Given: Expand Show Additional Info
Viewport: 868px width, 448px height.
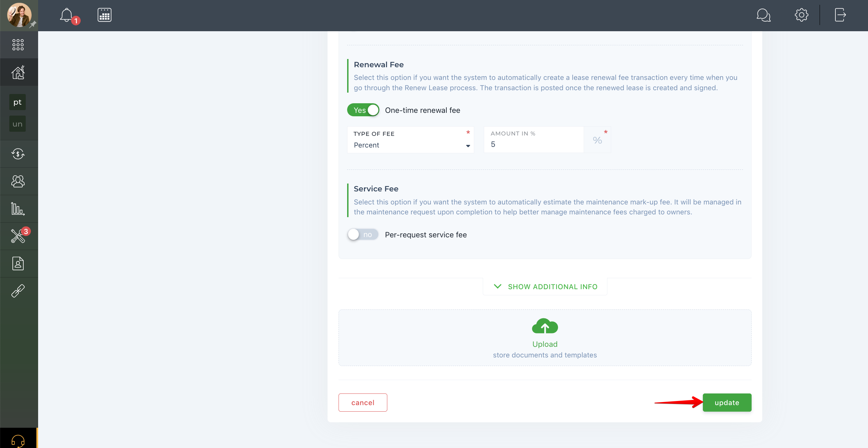Looking at the screenshot, I should point(545,287).
